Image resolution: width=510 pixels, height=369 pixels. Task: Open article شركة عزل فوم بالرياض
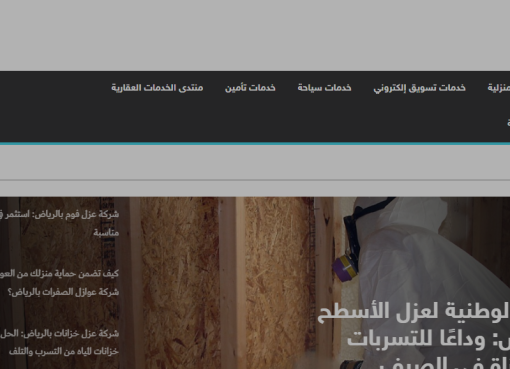point(59,223)
